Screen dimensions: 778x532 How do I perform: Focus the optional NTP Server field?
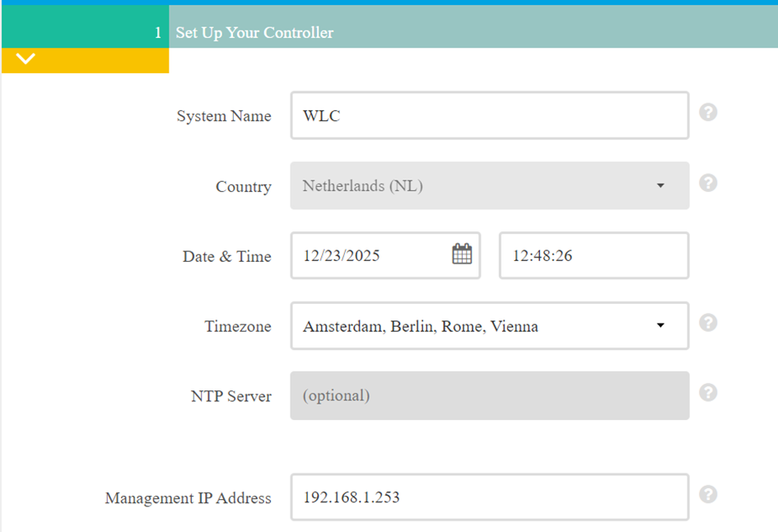click(489, 396)
